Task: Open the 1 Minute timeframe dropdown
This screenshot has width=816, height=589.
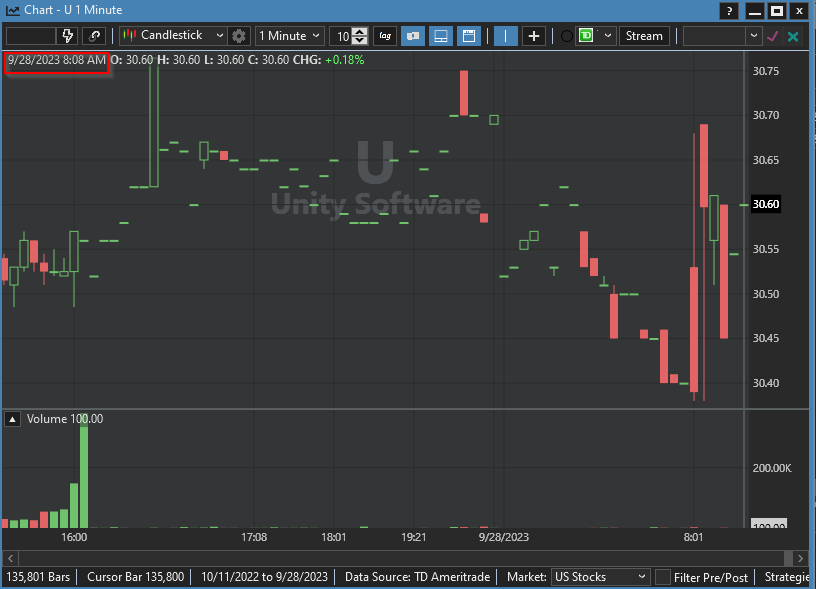Action: tap(289, 36)
